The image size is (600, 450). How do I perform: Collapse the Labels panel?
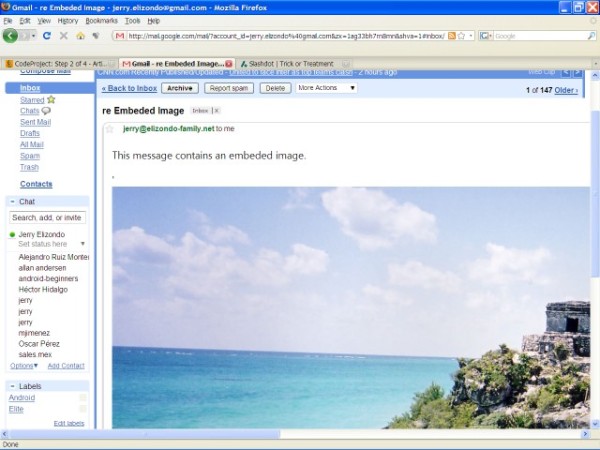tap(12, 386)
